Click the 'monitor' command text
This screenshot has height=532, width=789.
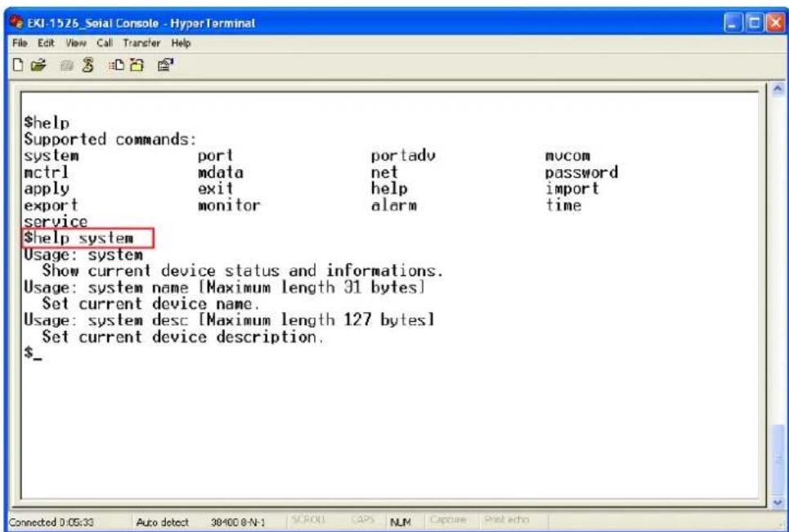(x=229, y=205)
